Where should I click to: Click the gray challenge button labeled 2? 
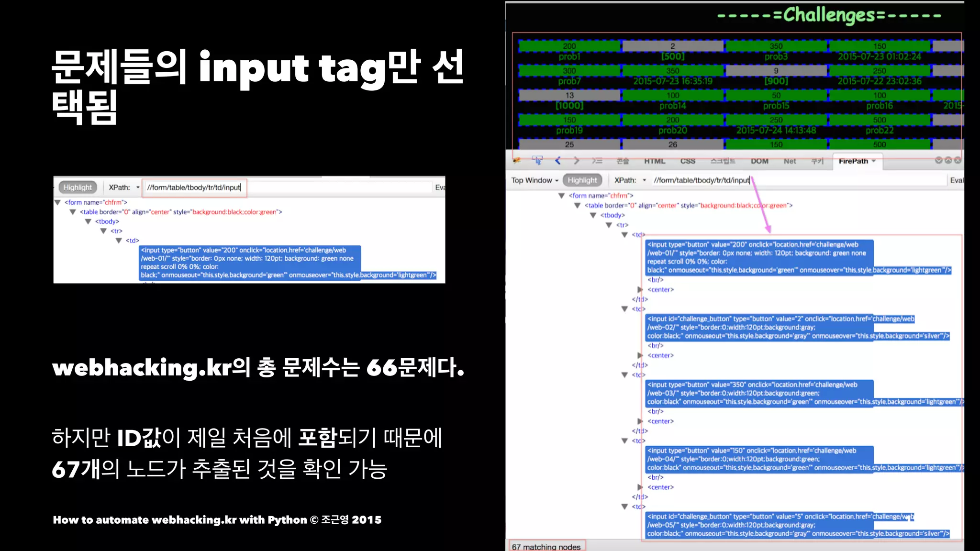[x=673, y=46]
